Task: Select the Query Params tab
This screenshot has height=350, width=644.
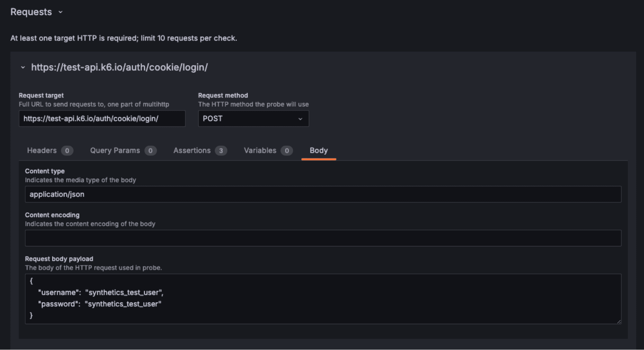Action: tap(114, 150)
